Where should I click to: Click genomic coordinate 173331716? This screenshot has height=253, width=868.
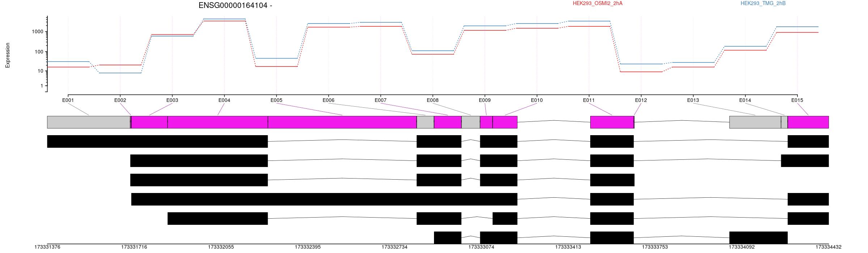click(134, 247)
